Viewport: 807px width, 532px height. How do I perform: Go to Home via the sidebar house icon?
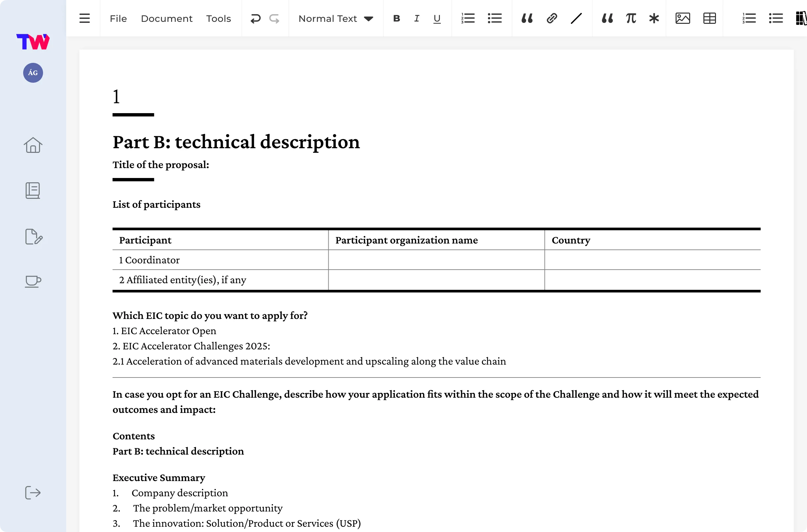(x=33, y=145)
